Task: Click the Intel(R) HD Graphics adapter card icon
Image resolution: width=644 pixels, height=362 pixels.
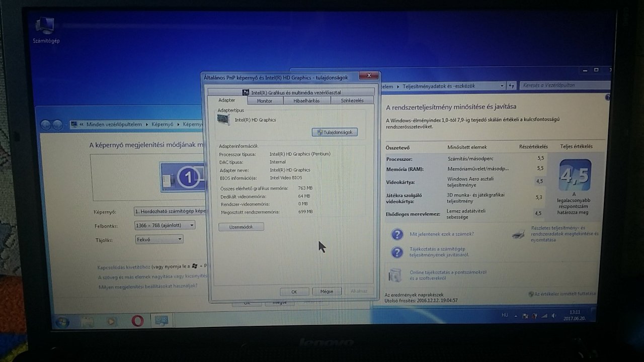Action: point(224,120)
